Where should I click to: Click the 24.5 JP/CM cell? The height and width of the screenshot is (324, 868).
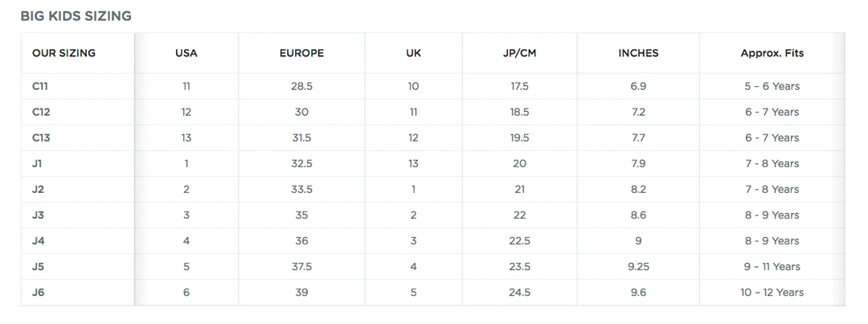(519, 292)
